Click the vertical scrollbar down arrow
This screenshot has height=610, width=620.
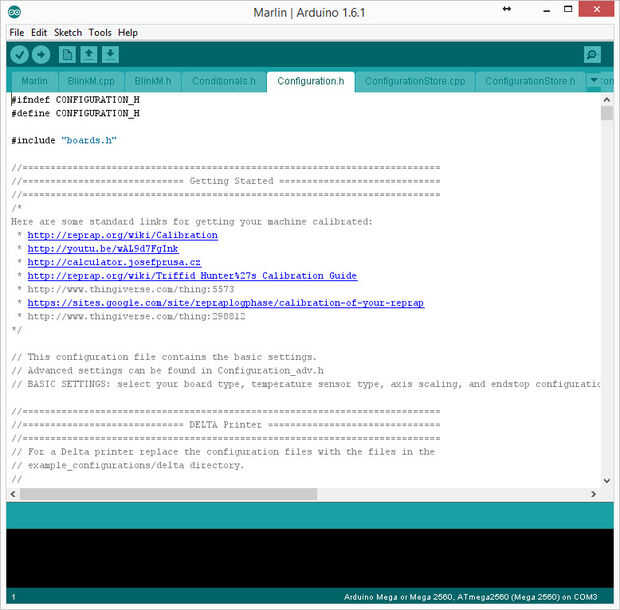pyautogui.click(x=607, y=481)
